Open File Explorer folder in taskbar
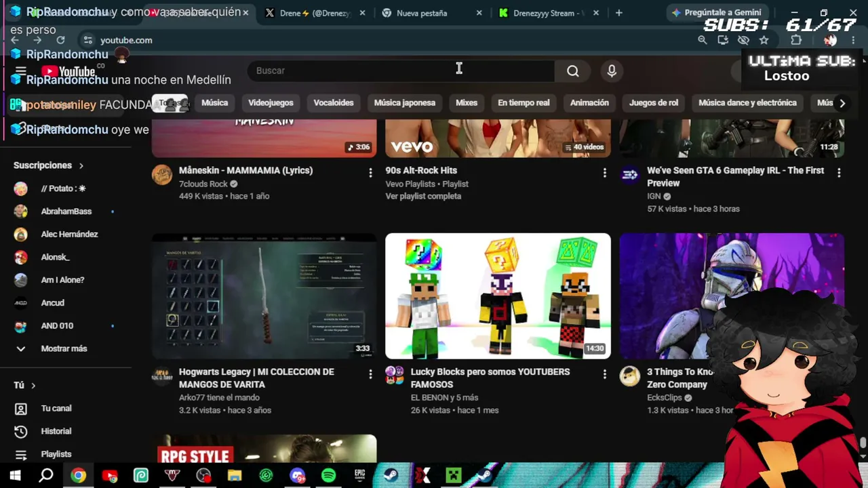 [x=235, y=476]
